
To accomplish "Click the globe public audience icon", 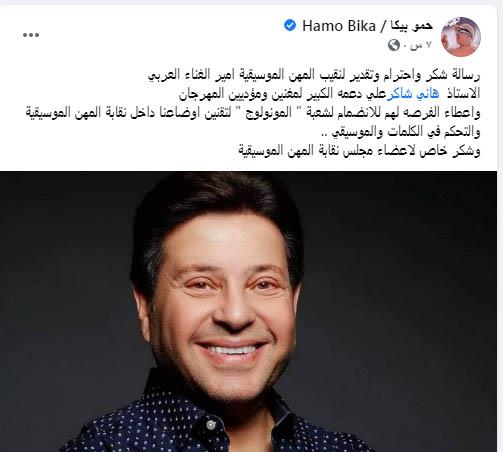I will click(394, 45).
